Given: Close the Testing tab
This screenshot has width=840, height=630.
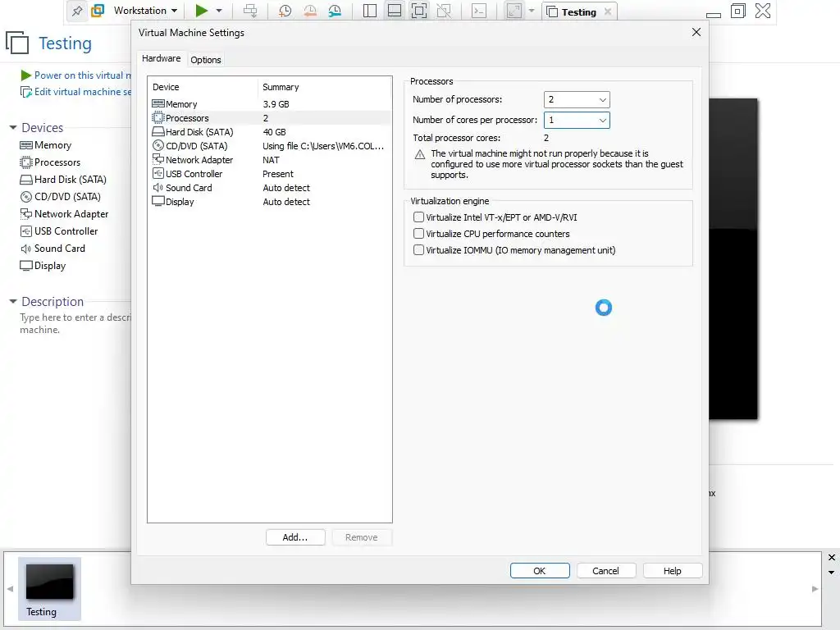Looking at the screenshot, I should (608, 11).
